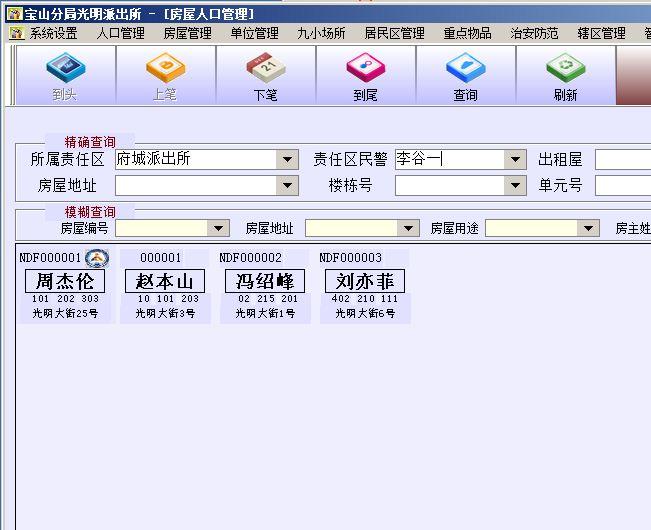Click address 光明大街3号

pos(165,313)
